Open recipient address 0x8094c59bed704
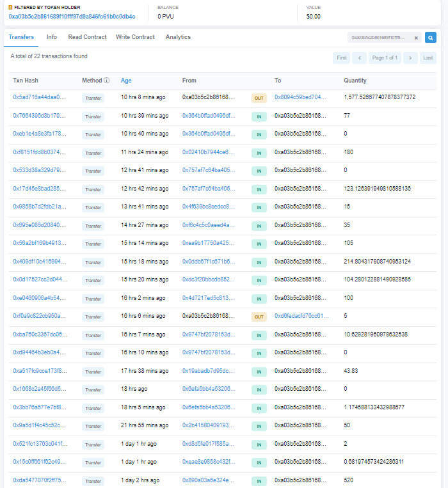Image resolution: width=448 pixels, height=488 pixels. click(300, 97)
